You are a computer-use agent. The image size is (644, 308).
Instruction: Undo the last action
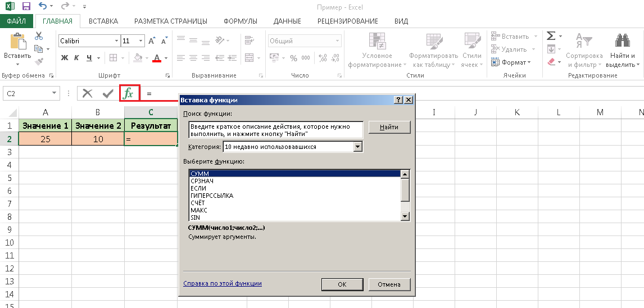click(x=42, y=7)
